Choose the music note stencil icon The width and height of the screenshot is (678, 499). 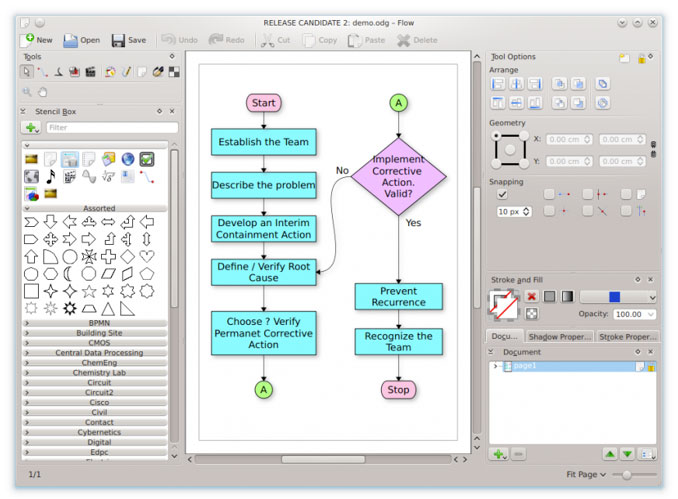pos(50,177)
